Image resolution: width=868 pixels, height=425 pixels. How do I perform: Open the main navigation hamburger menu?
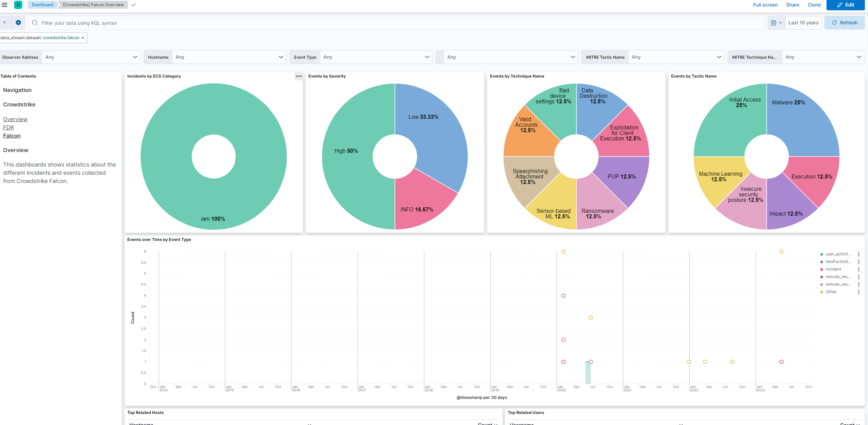[x=5, y=5]
